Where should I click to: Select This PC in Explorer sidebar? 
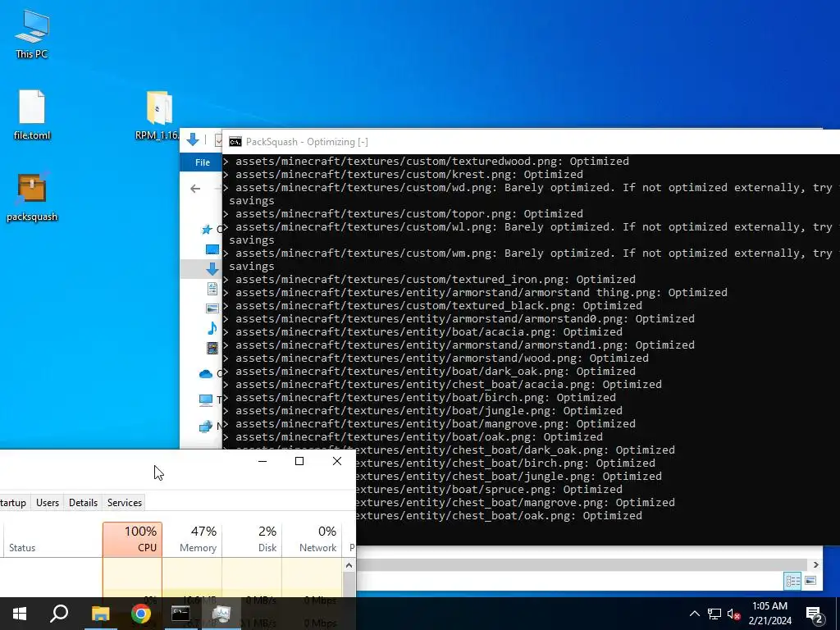tap(206, 399)
